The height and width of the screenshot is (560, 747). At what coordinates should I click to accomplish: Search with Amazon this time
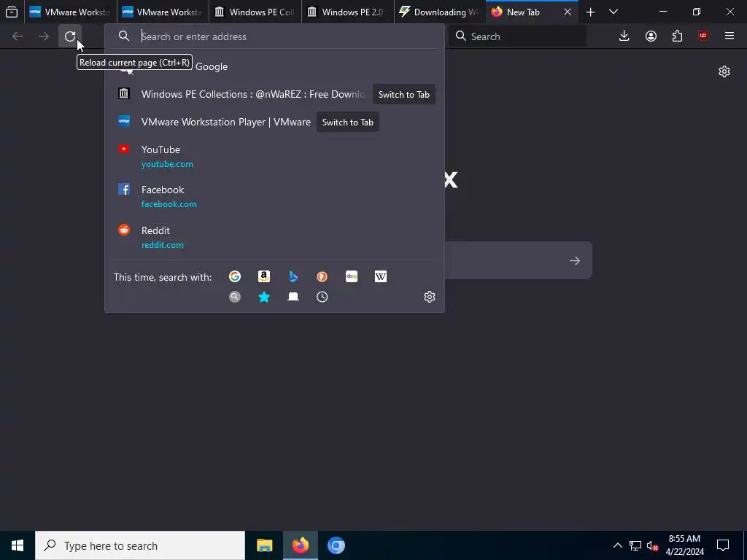(x=264, y=276)
